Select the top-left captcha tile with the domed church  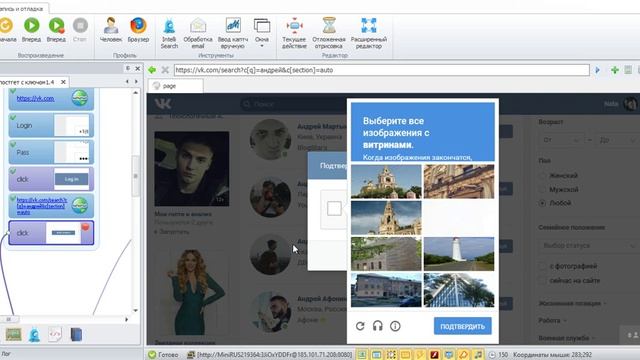coord(386,181)
